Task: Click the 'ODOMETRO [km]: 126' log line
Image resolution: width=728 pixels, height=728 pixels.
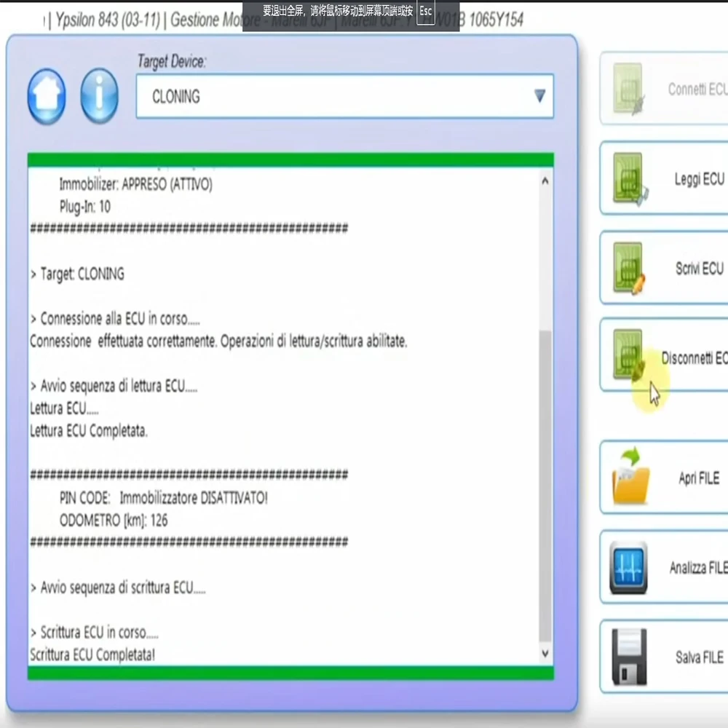Action: (114, 521)
